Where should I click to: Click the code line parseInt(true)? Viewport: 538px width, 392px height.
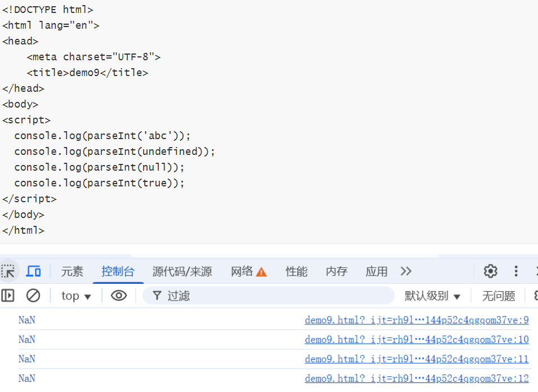(99, 183)
